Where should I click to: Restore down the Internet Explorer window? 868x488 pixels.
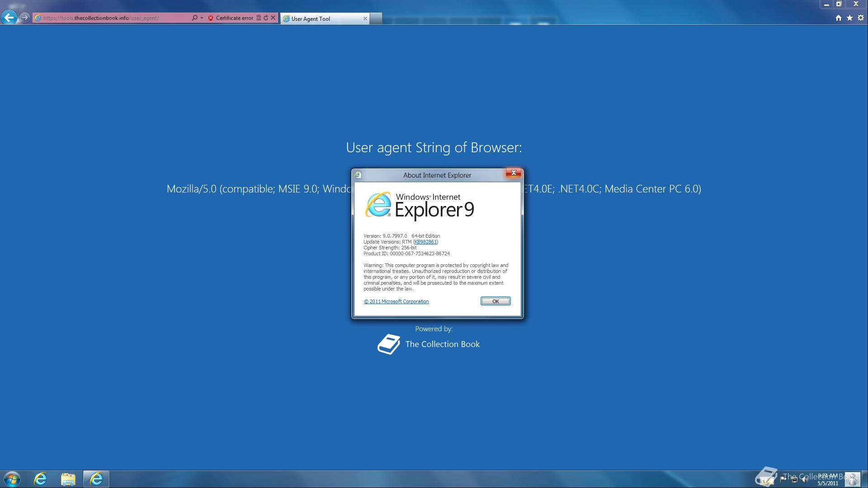(839, 4)
